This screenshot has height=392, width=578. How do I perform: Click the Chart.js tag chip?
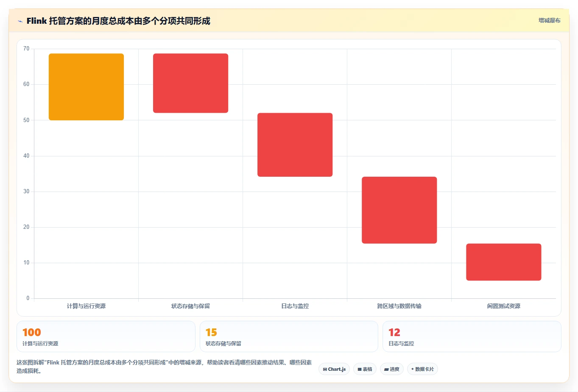334,369
